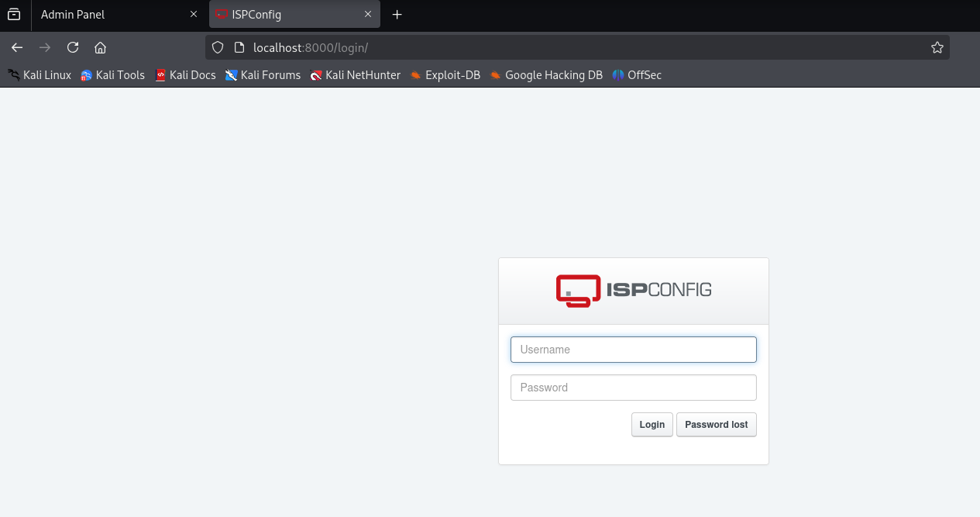This screenshot has height=517, width=980.
Task: Bookmark this page with the star
Action: [x=937, y=47]
